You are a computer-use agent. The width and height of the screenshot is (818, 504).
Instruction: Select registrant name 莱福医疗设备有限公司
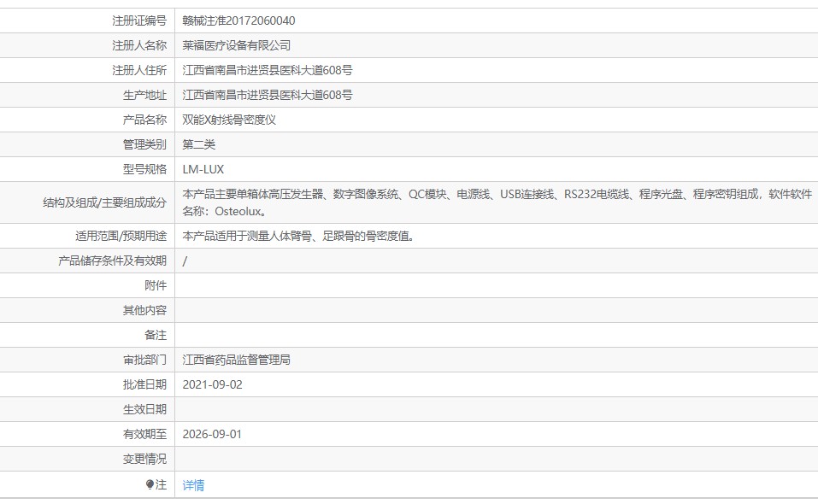pyautogui.click(x=236, y=45)
